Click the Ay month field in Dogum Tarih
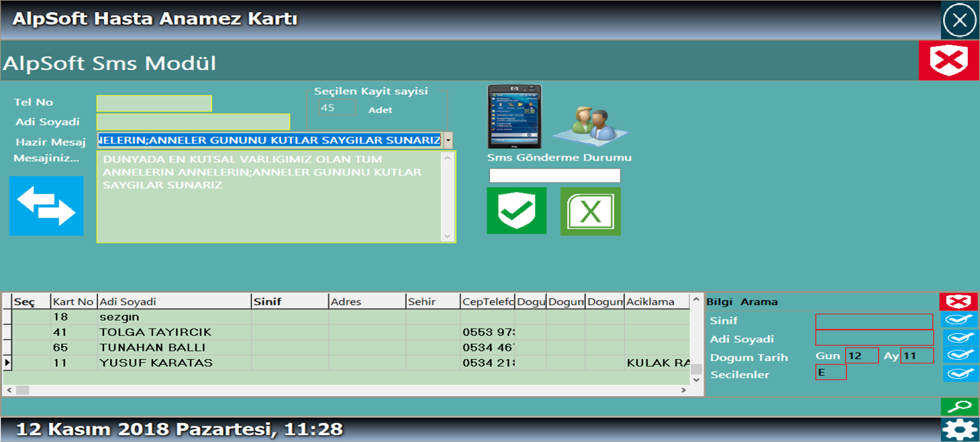 click(917, 356)
